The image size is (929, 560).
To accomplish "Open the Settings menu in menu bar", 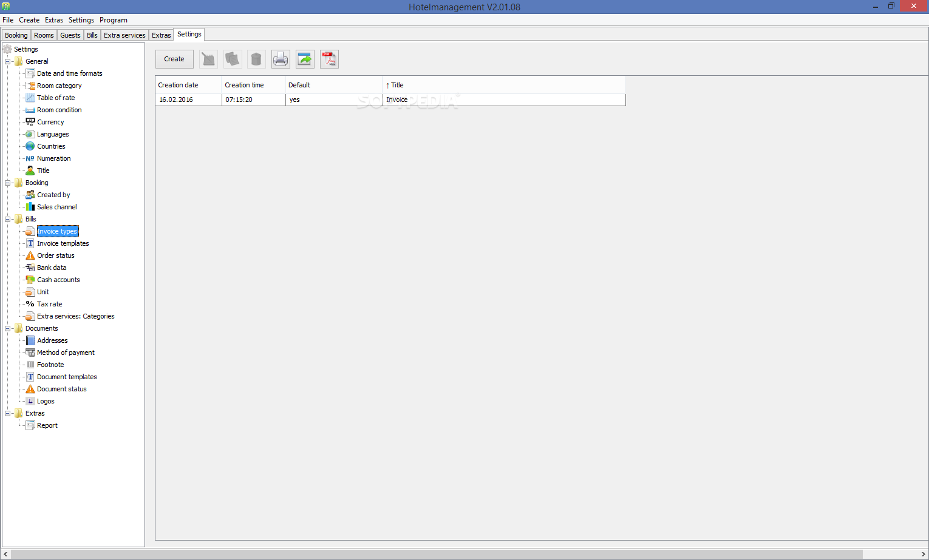I will click(x=81, y=20).
